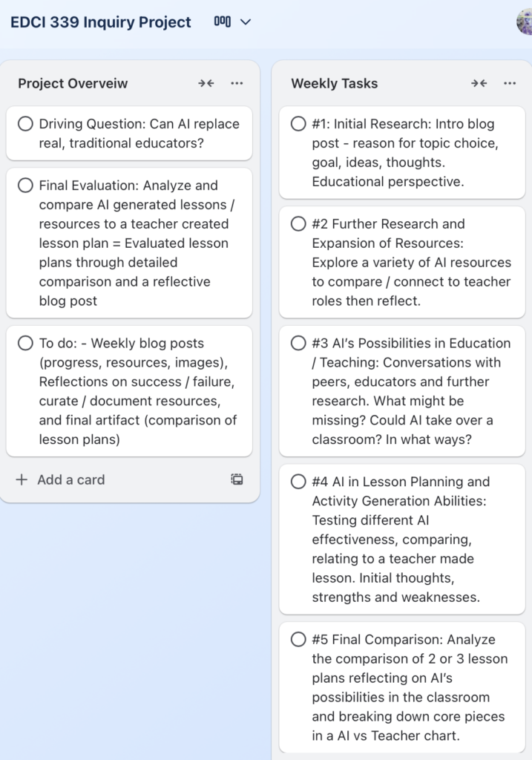The width and height of the screenshot is (532, 760).
Task: Mark the To do card complete
Action: pyautogui.click(x=25, y=343)
